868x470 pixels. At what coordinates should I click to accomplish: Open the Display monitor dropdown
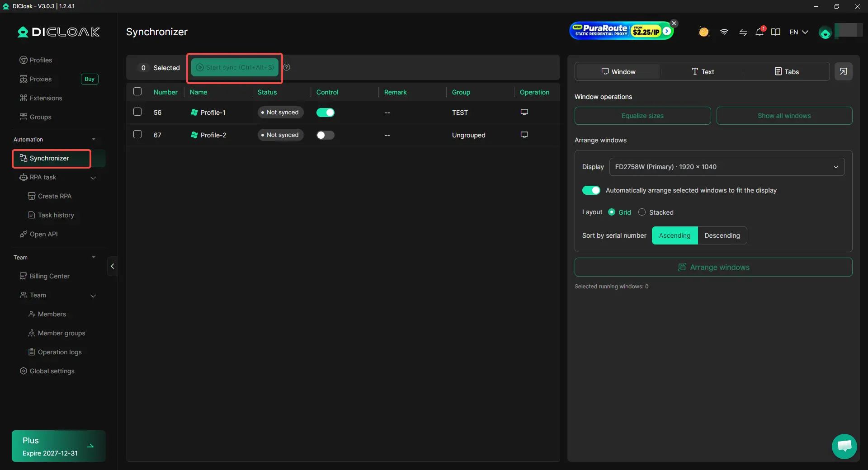point(727,167)
